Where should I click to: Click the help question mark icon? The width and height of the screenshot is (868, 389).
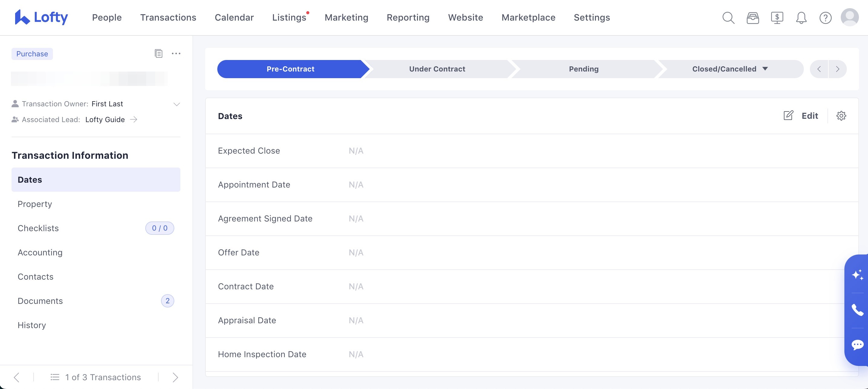click(x=825, y=18)
